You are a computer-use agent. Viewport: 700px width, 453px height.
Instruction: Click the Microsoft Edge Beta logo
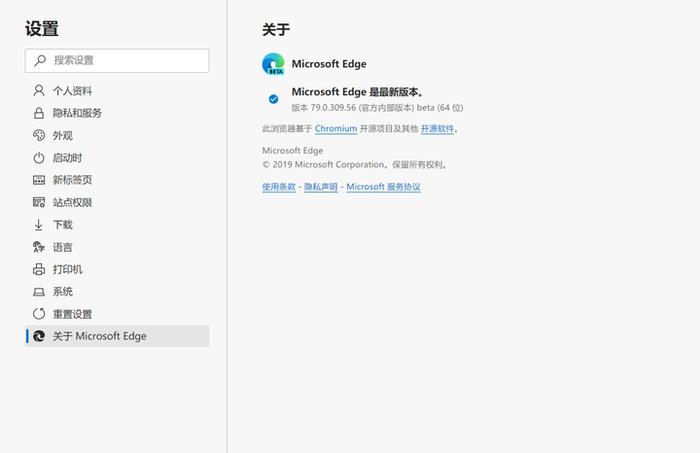273,64
